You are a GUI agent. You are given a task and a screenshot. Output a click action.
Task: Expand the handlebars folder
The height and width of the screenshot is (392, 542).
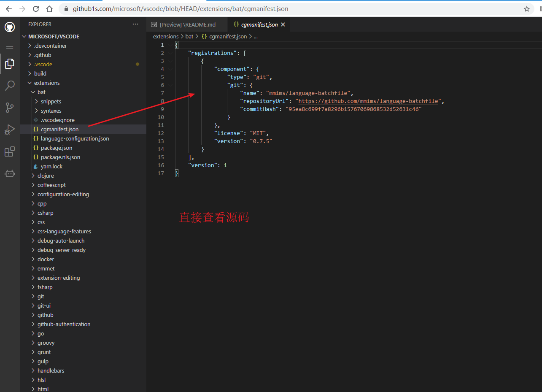(83, 370)
